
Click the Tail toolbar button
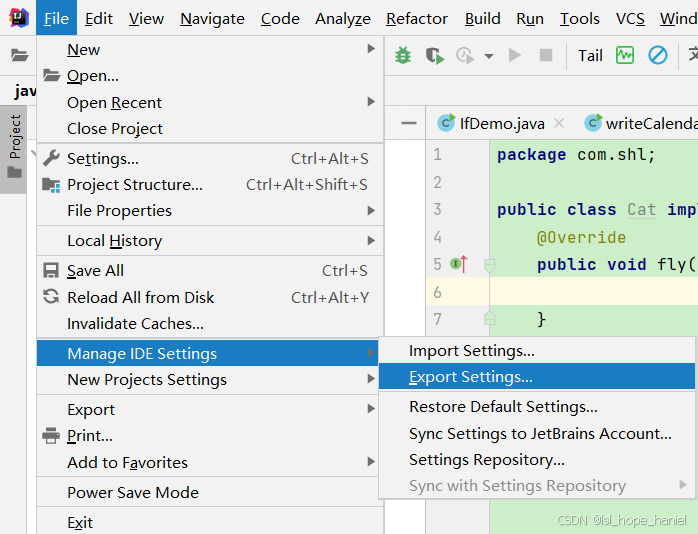coord(590,56)
